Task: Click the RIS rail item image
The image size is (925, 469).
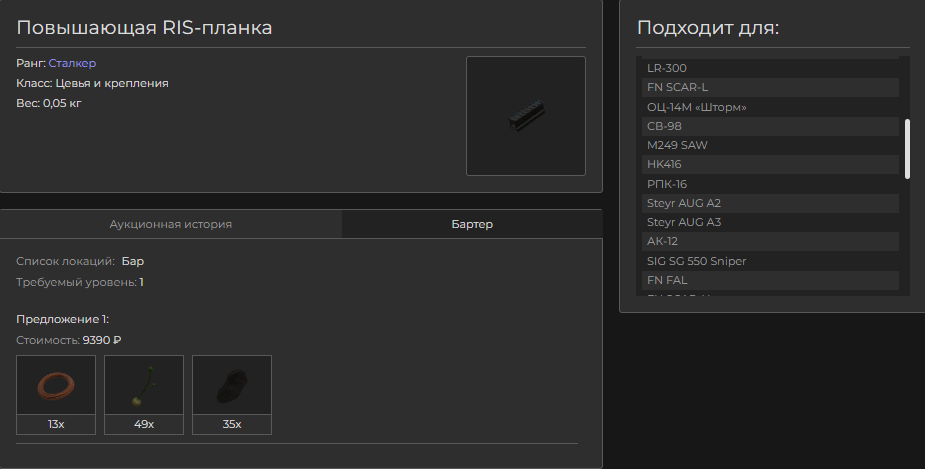Action: (x=526, y=116)
